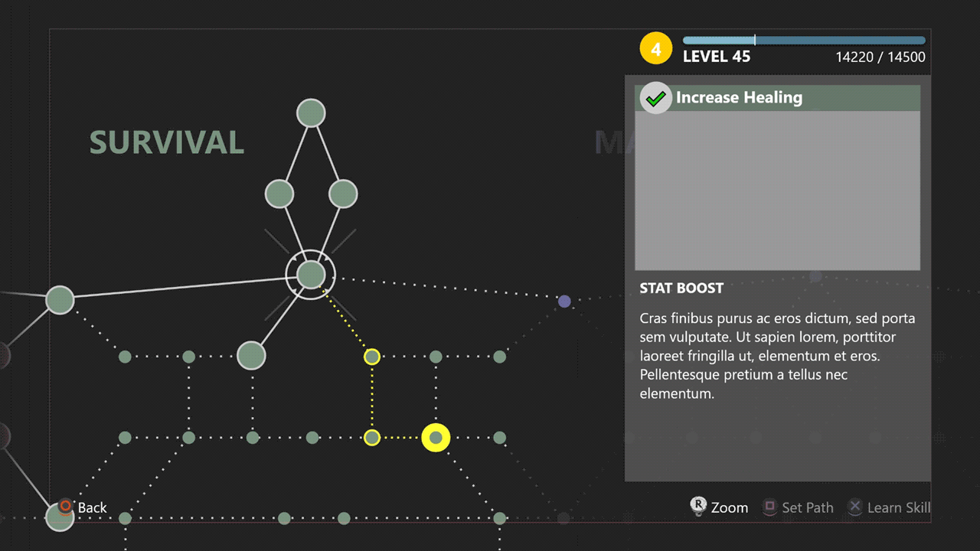Screen dimensions: 980x551
Task: Click the currently targeted node with crosshair ring
Action: (311, 274)
